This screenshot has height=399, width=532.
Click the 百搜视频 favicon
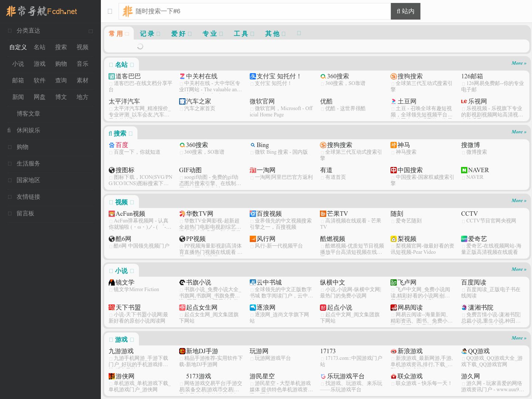coord(253,214)
